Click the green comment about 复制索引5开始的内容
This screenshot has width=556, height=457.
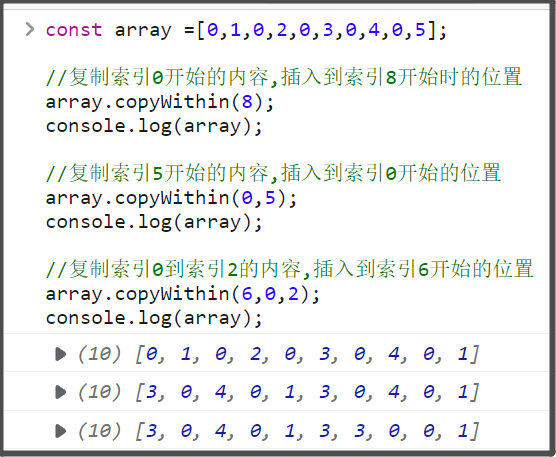coord(273,173)
